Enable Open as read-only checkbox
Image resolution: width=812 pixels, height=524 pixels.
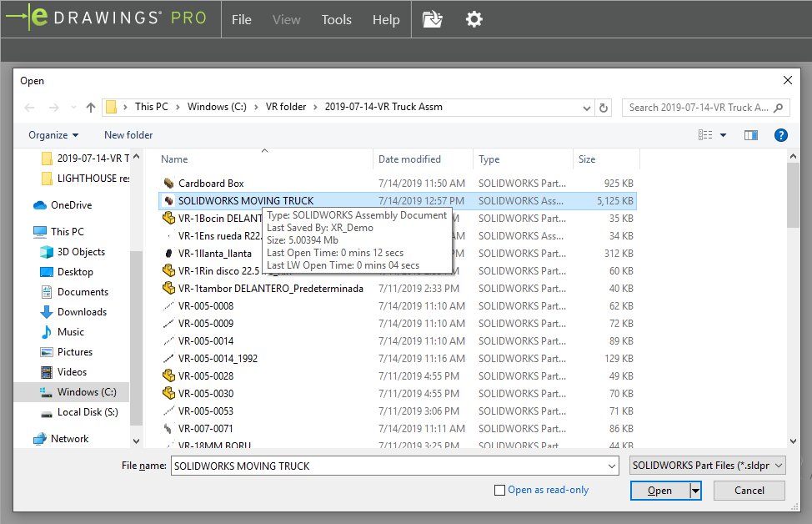point(499,491)
